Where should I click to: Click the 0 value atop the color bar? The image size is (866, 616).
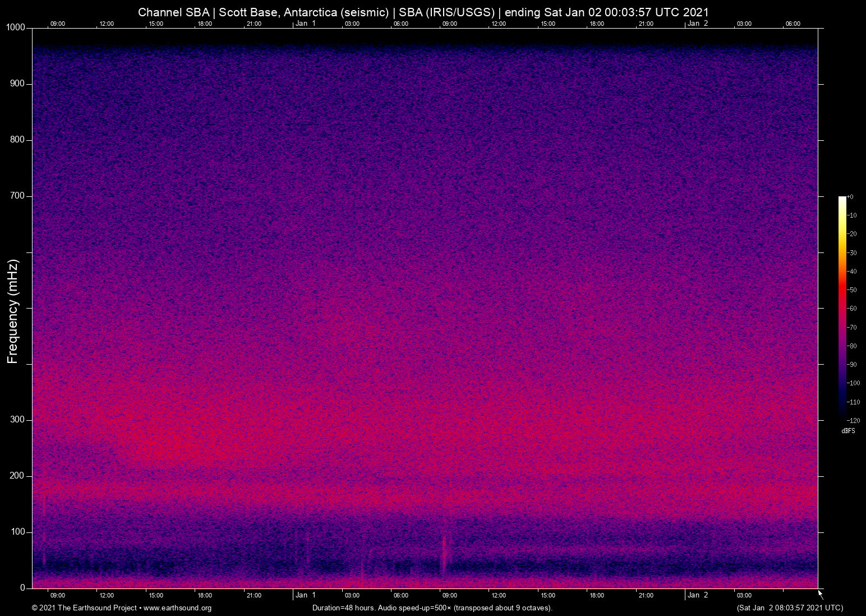(x=851, y=196)
